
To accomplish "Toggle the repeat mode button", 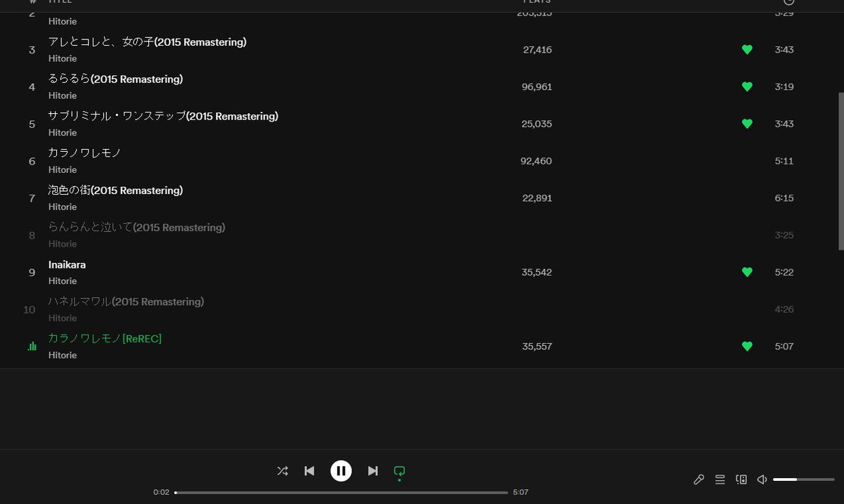I will point(399,471).
